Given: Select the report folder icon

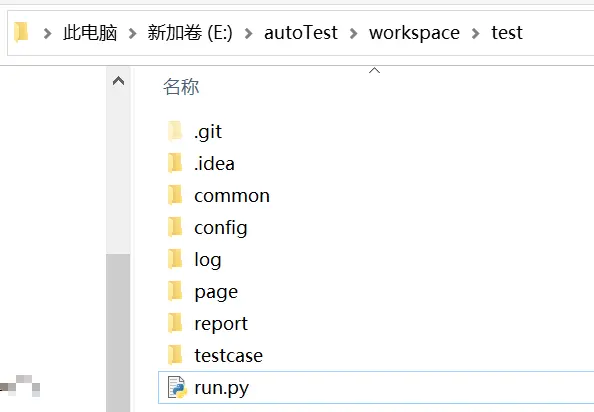Looking at the screenshot, I should (175, 323).
